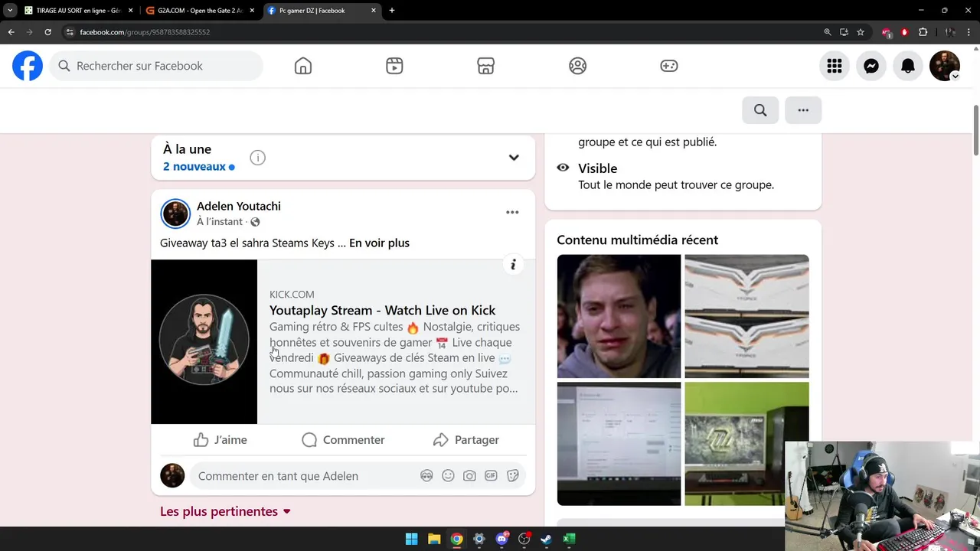
Task: Click Adelen Youtachi's post avatar
Action: point(175,214)
